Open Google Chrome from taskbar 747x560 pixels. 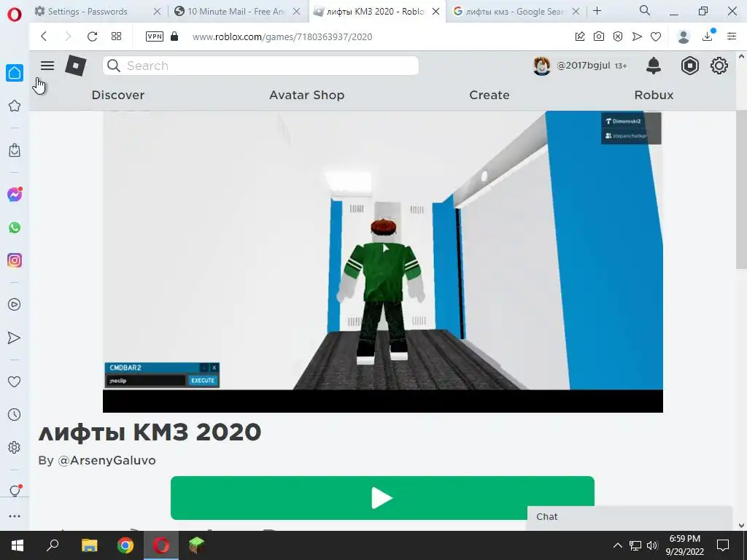(x=125, y=545)
